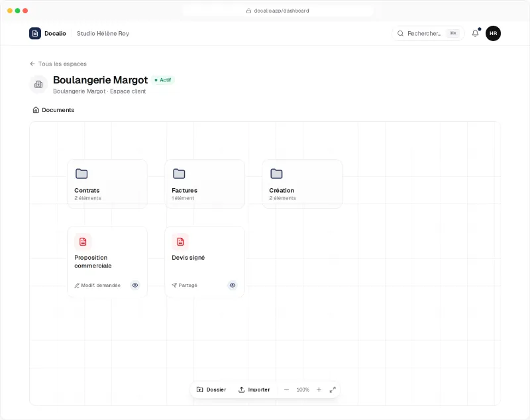The height and width of the screenshot is (420, 530).
Task: Click '1 élément' under Factures
Action: click(183, 198)
